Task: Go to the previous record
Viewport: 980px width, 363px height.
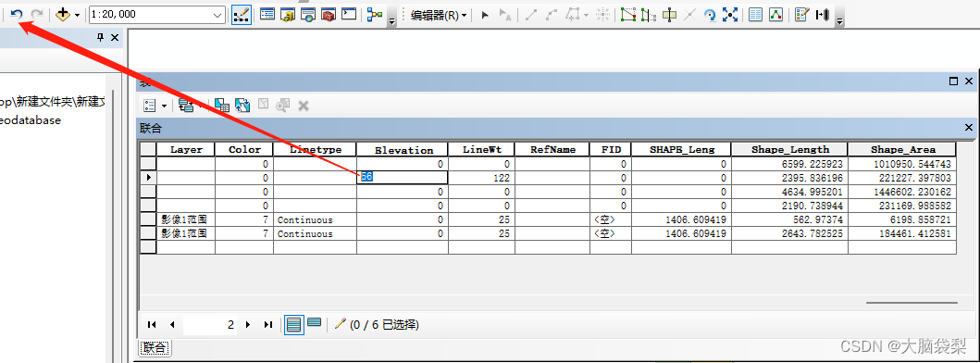Action: [x=172, y=324]
